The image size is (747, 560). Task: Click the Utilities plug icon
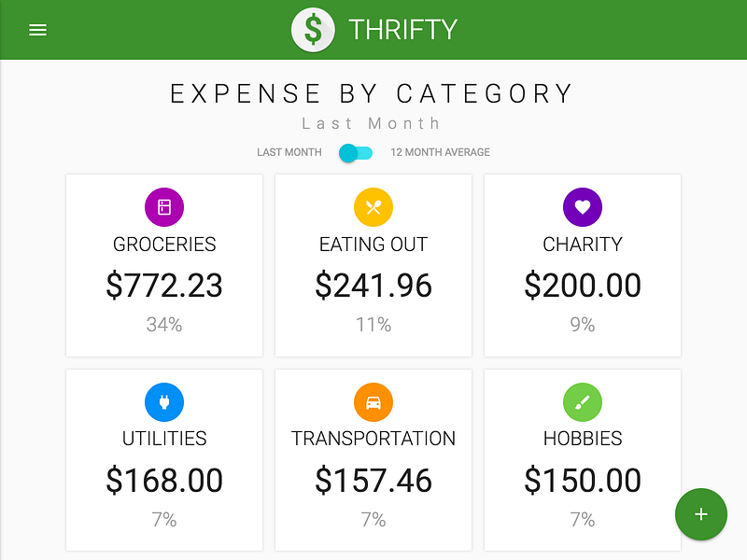(164, 399)
